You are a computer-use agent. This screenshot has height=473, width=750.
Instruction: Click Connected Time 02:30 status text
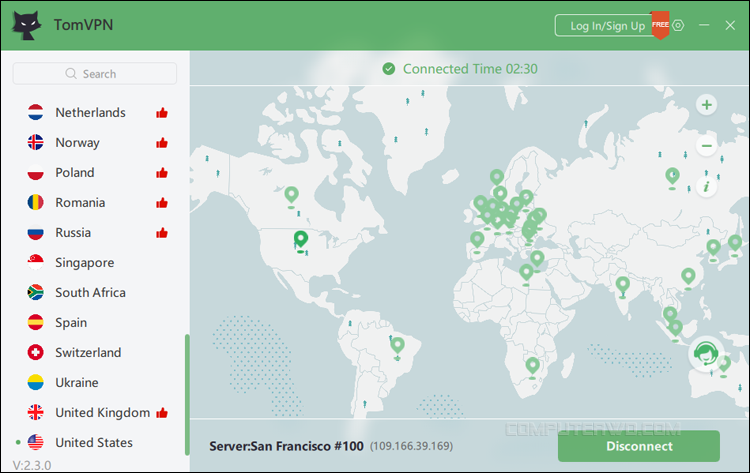pyautogui.click(x=470, y=69)
